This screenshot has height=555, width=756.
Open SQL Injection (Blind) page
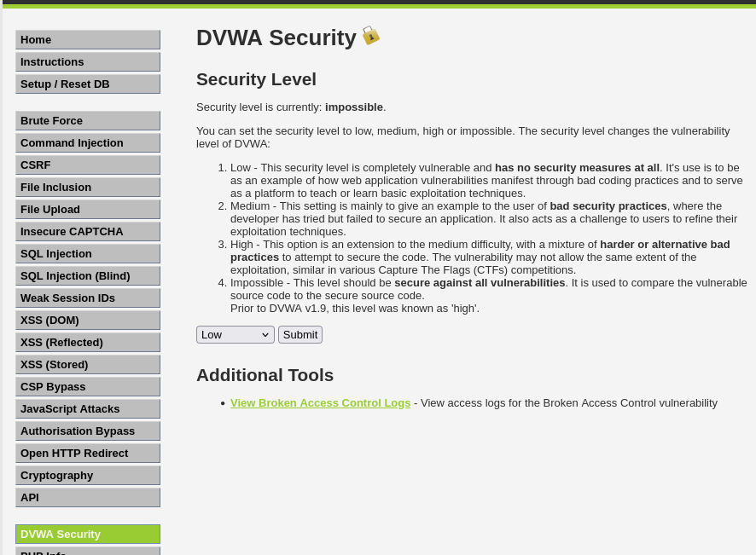point(88,275)
